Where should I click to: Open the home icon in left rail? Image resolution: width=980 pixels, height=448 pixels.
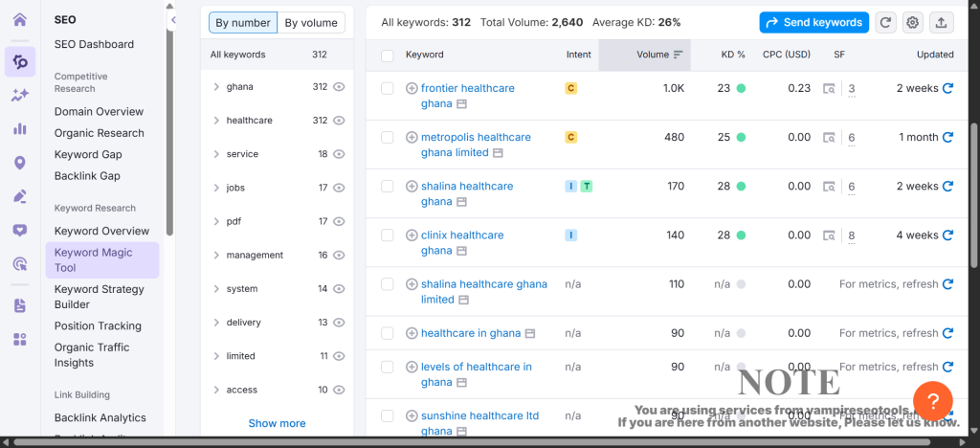point(20,19)
